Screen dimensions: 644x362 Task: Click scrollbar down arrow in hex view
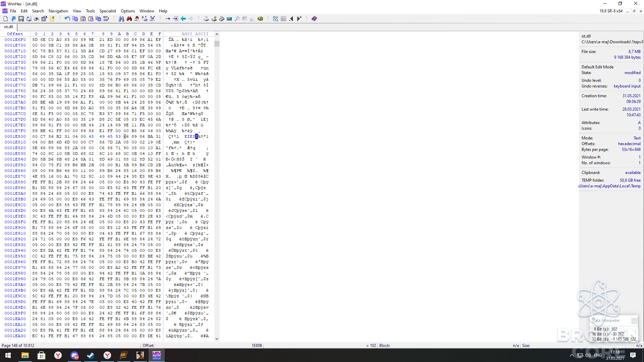point(217,339)
